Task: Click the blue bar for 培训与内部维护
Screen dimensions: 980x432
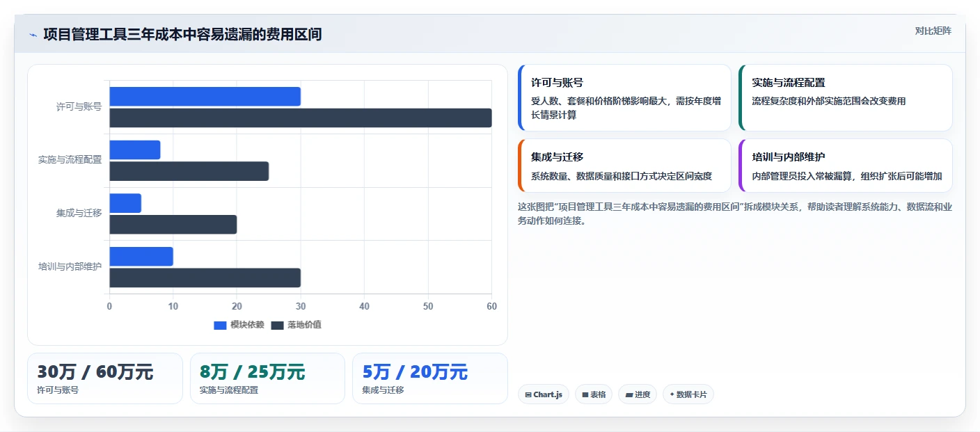Action: click(x=141, y=257)
